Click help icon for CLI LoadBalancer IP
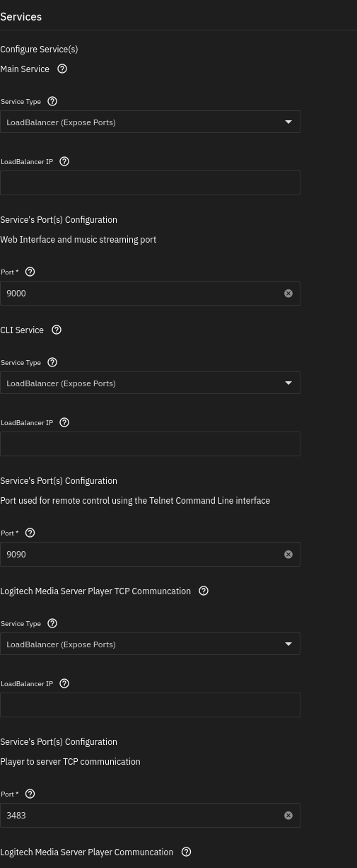 pos(64,423)
